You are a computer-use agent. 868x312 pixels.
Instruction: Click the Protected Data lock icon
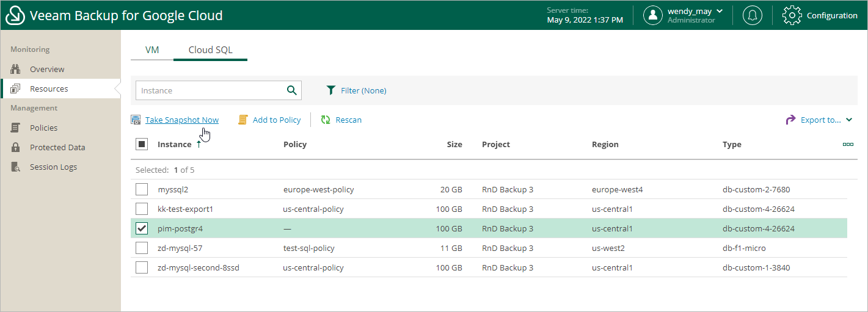tap(16, 147)
